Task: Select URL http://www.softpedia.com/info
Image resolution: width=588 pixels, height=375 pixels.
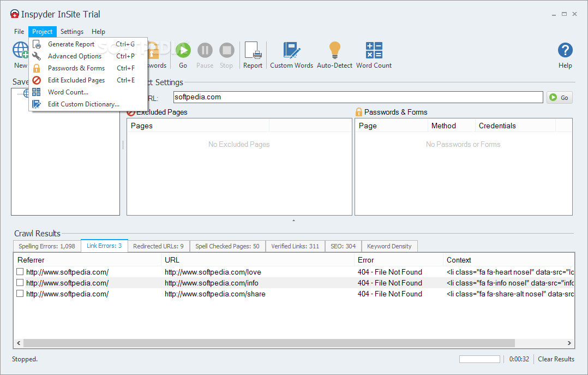Action: (x=212, y=283)
